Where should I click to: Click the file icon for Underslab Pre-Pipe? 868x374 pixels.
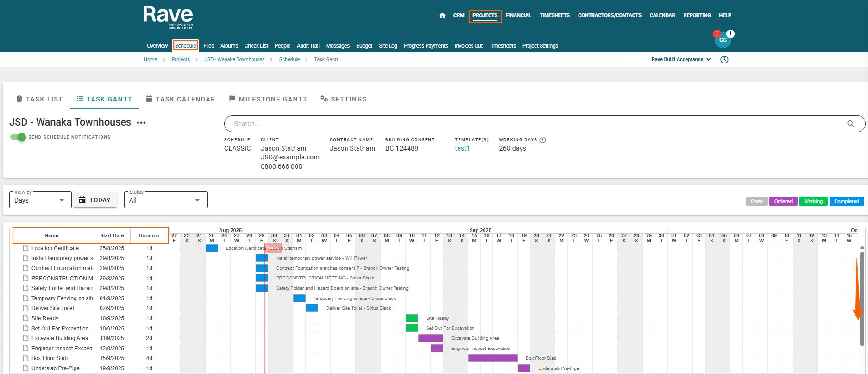(26, 368)
